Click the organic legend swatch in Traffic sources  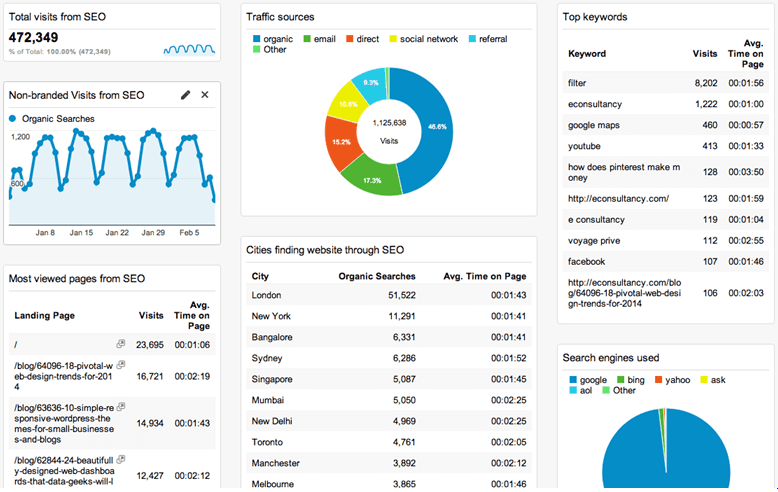257,39
